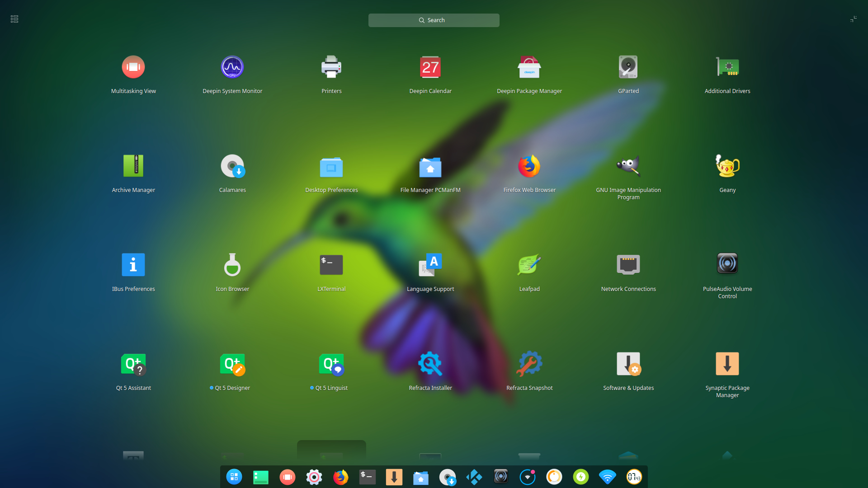Open Qt 5 Linguist
The height and width of the screenshot is (488, 868).
click(331, 364)
